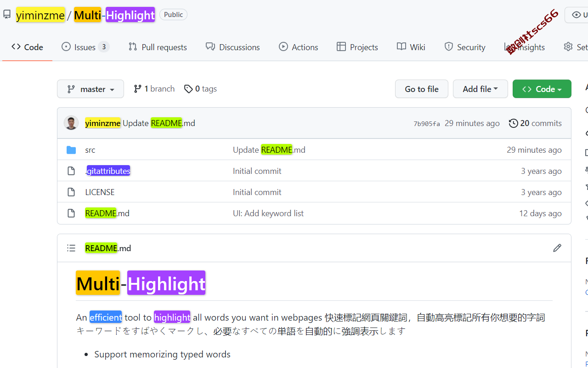The height and width of the screenshot is (368, 588).
Task: Expand the Add file dropdown
Action: pyautogui.click(x=481, y=89)
